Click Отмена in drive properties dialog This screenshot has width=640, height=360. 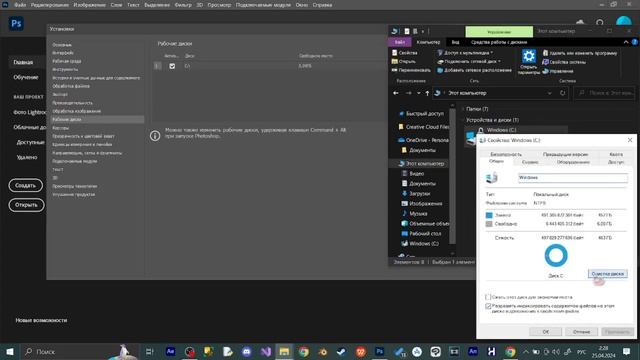click(581, 331)
